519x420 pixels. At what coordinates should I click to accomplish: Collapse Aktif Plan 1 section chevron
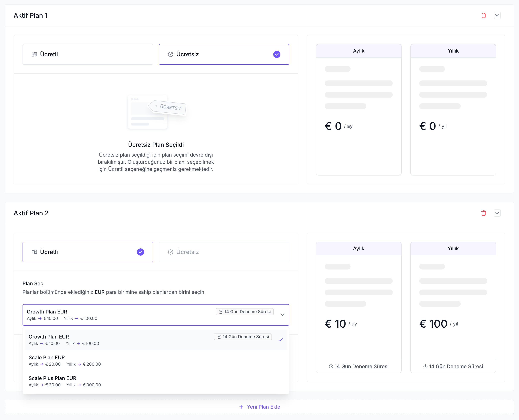(x=497, y=16)
